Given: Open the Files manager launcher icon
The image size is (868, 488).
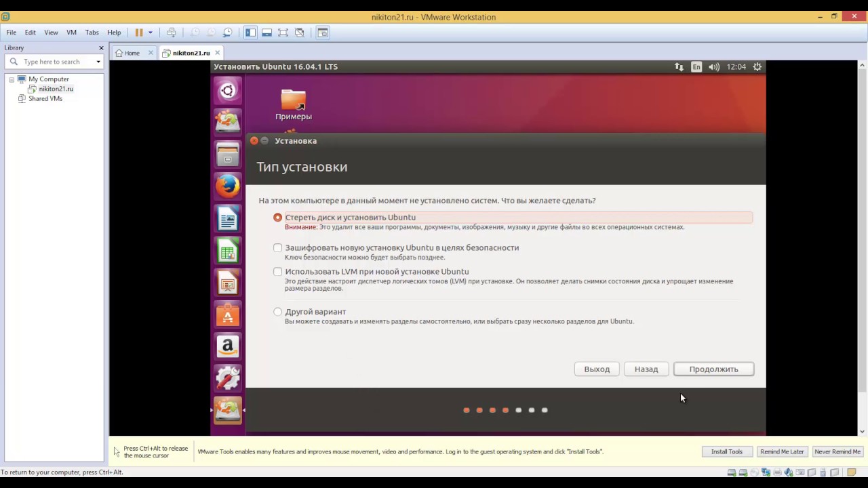Looking at the screenshot, I should [x=228, y=155].
